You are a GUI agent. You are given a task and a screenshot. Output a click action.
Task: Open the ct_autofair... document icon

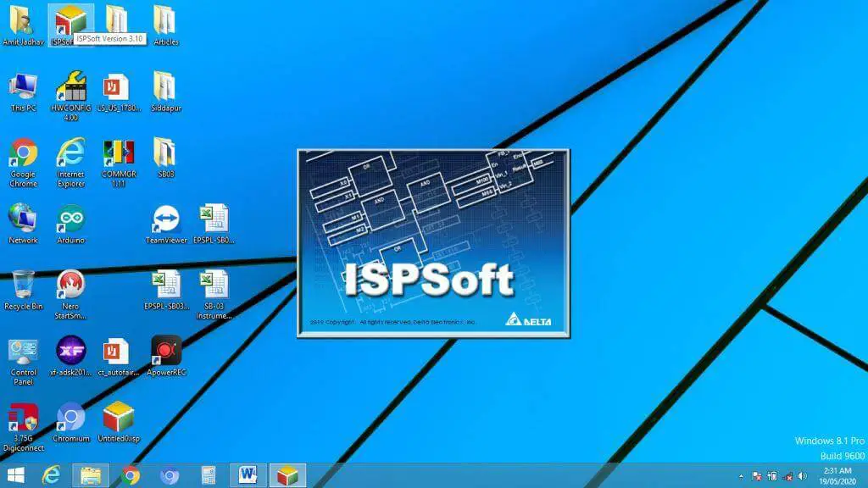[x=119, y=357]
